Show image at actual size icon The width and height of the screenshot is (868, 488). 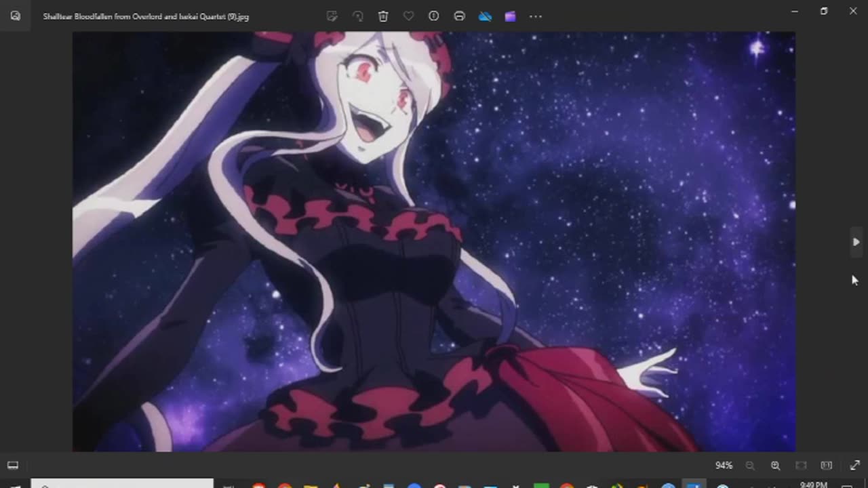pyautogui.click(x=826, y=466)
